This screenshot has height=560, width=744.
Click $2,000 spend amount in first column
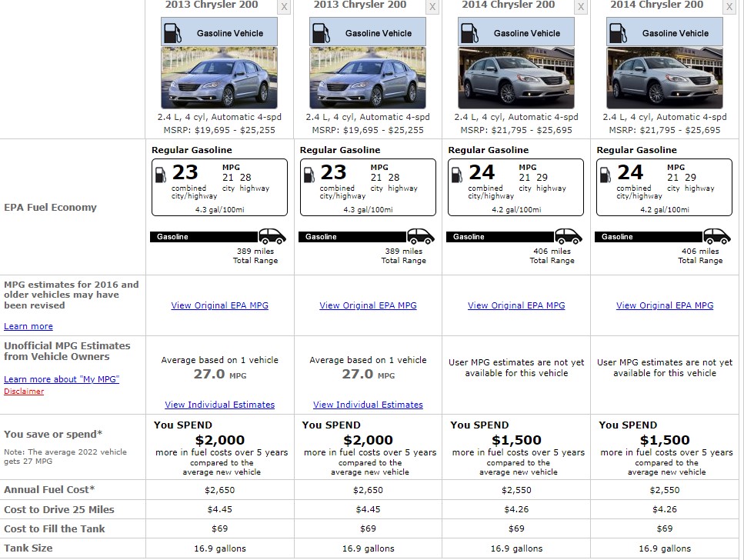click(220, 440)
